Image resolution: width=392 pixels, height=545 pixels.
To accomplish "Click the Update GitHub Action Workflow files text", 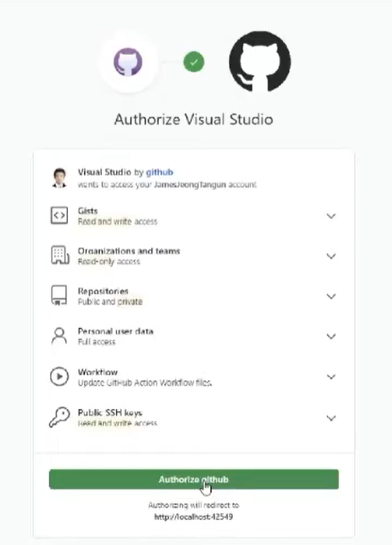I will point(145,382).
